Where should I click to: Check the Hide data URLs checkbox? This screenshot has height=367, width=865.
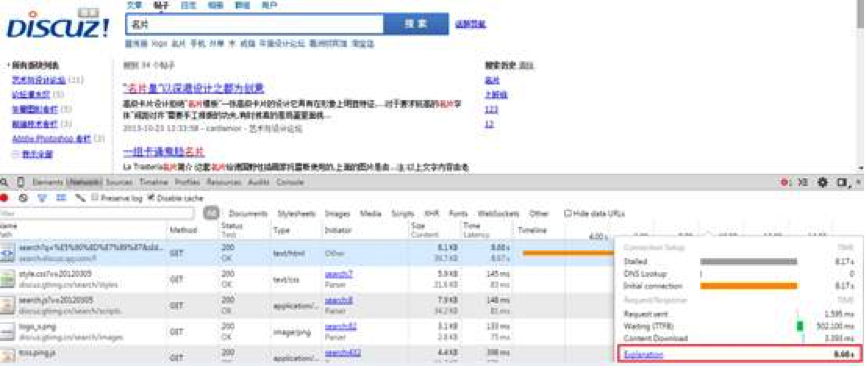click(x=568, y=214)
